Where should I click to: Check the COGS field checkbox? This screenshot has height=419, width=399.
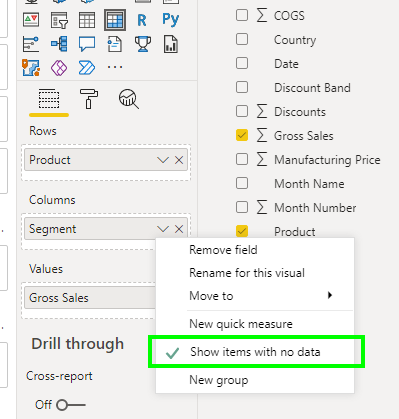coord(242,15)
